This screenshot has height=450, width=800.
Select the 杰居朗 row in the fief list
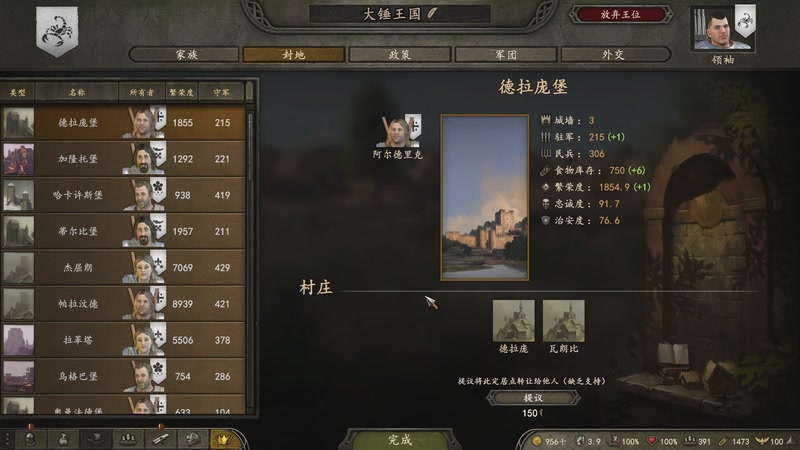point(123,267)
